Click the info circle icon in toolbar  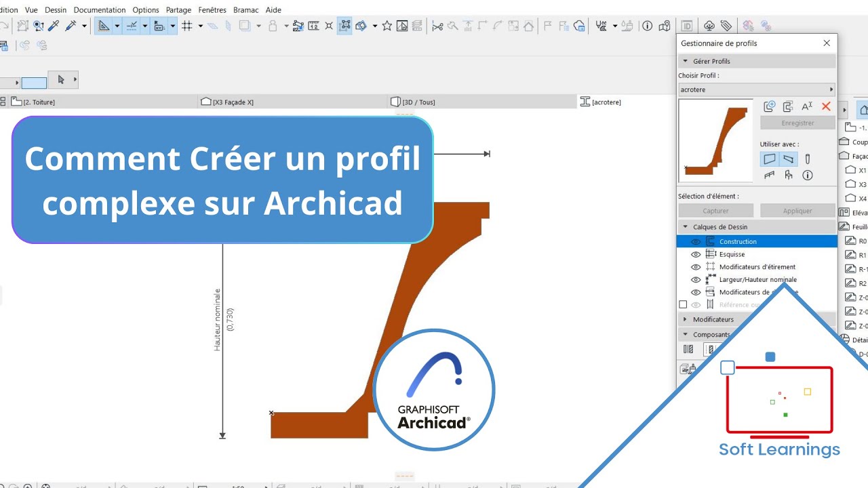648,26
